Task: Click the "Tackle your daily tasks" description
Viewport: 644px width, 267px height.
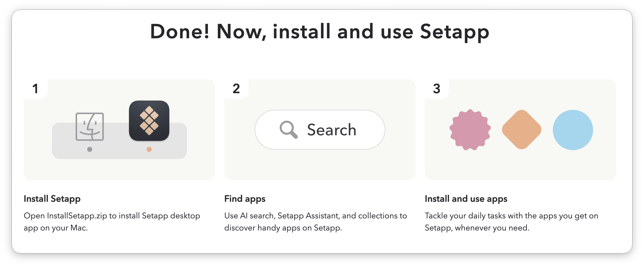Action: [511, 222]
